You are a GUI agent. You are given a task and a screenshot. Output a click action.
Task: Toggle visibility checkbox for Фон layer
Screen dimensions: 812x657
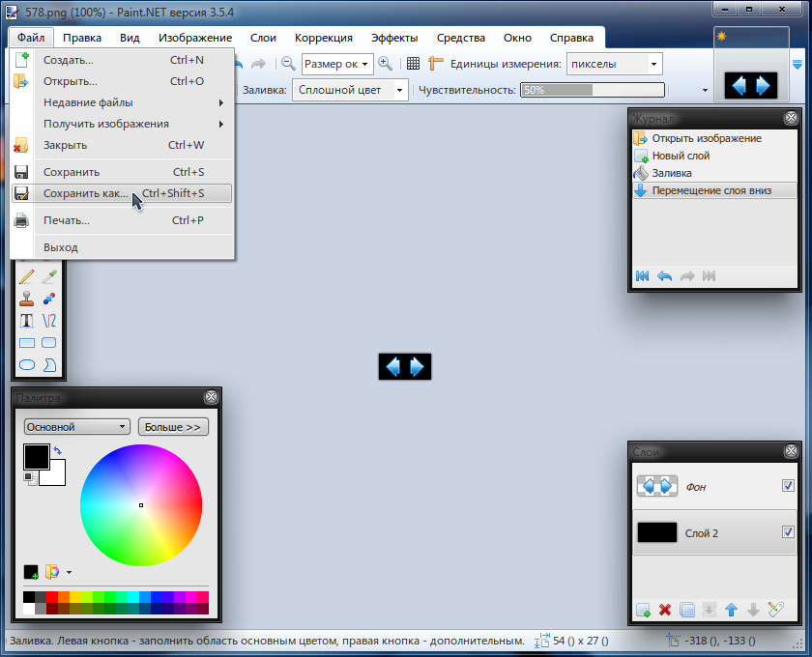pyautogui.click(x=788, y=486)
